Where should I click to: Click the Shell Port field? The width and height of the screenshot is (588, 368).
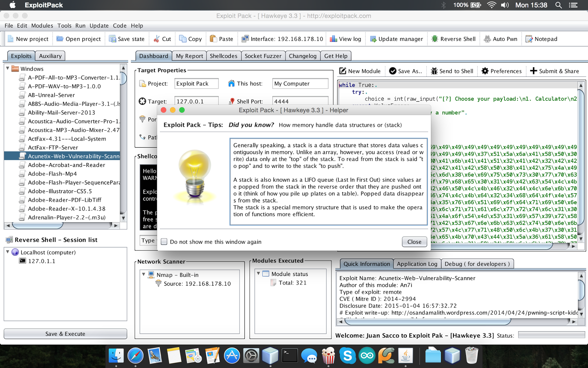[300, 101]
